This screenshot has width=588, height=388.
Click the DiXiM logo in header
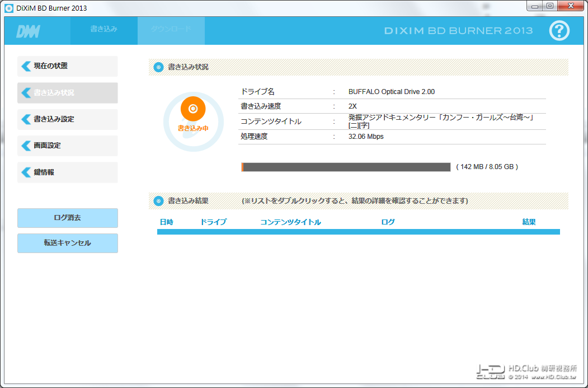[28, 31]
